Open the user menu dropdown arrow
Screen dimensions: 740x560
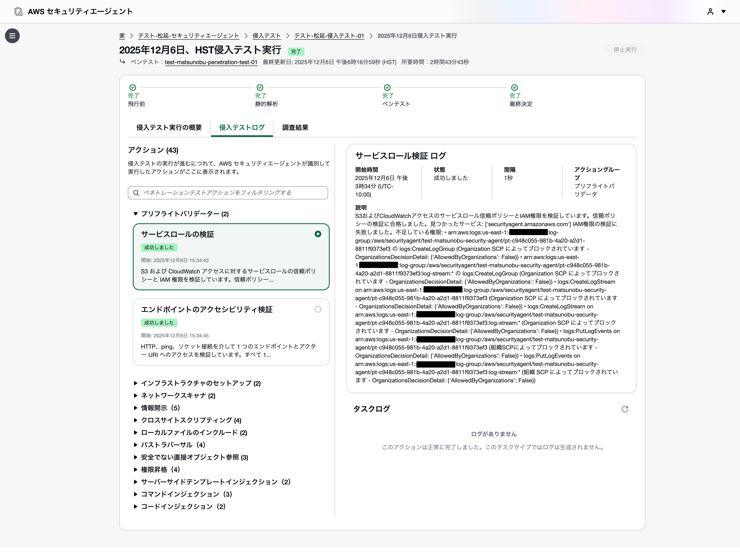tap(724, 12)
